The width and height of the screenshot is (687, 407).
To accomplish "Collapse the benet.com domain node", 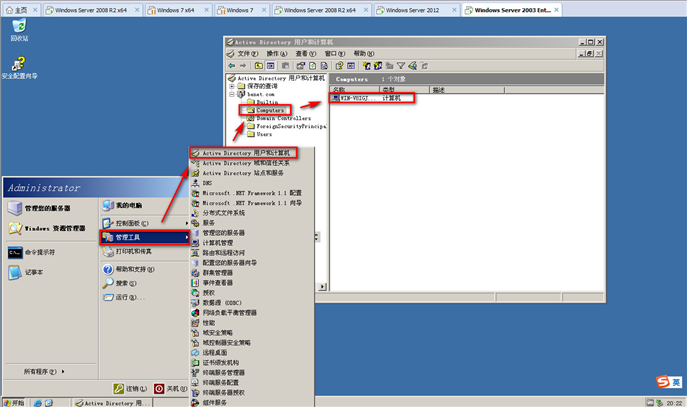I will (x=232, y=94).
